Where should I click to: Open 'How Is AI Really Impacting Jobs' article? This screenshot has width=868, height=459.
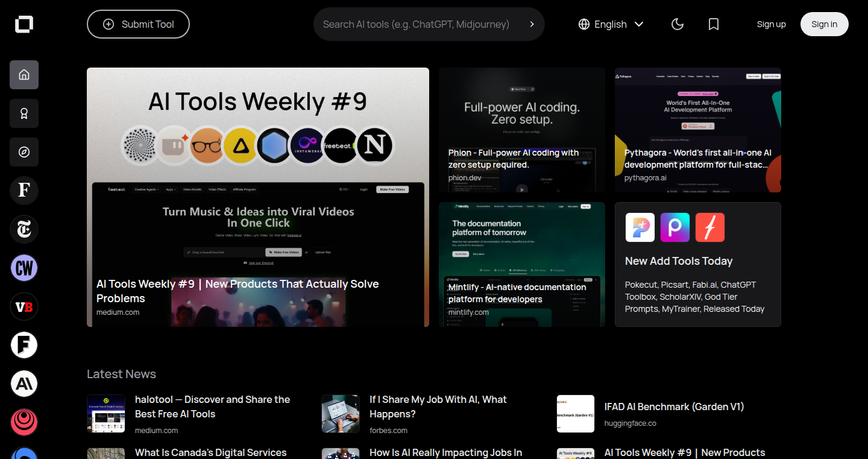[446, 452]
